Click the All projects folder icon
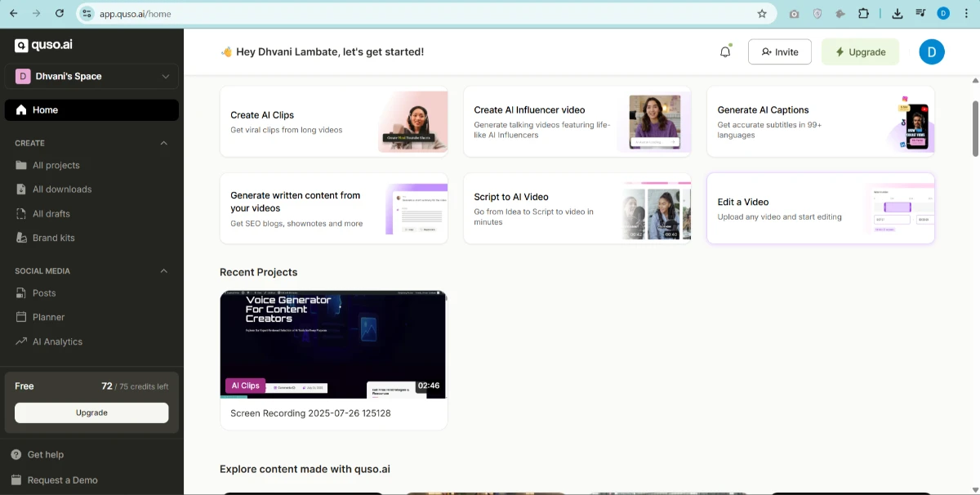980x495 pixels. [21, 165]
